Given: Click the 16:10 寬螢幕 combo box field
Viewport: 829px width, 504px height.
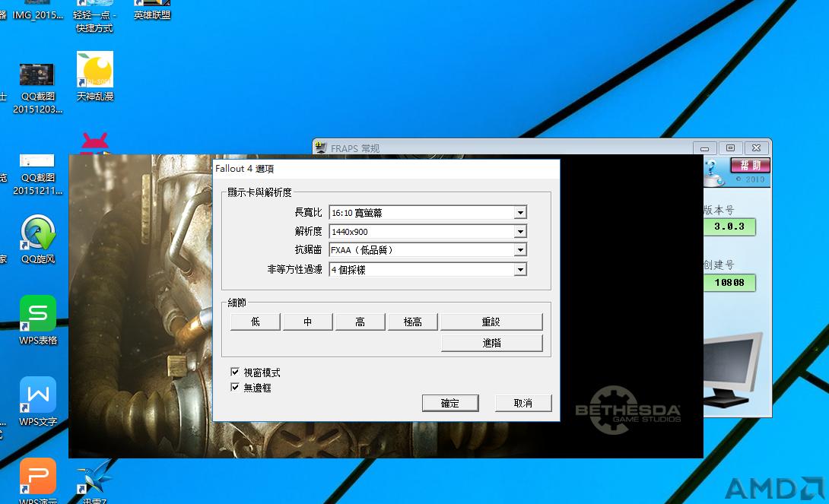Looking at the screenshot, I should 427,212.
